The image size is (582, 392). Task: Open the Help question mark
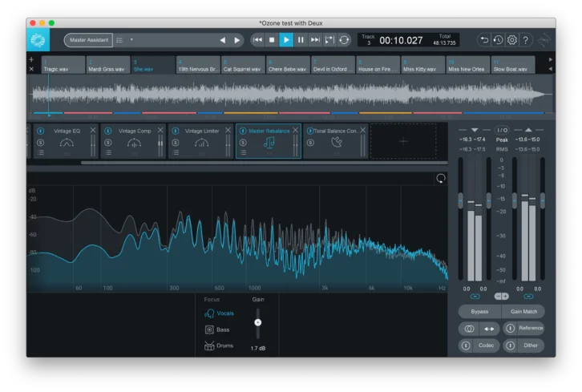[526, 40]
